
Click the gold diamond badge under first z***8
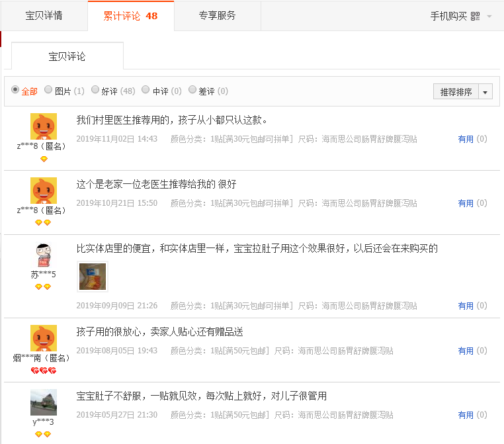44,159
